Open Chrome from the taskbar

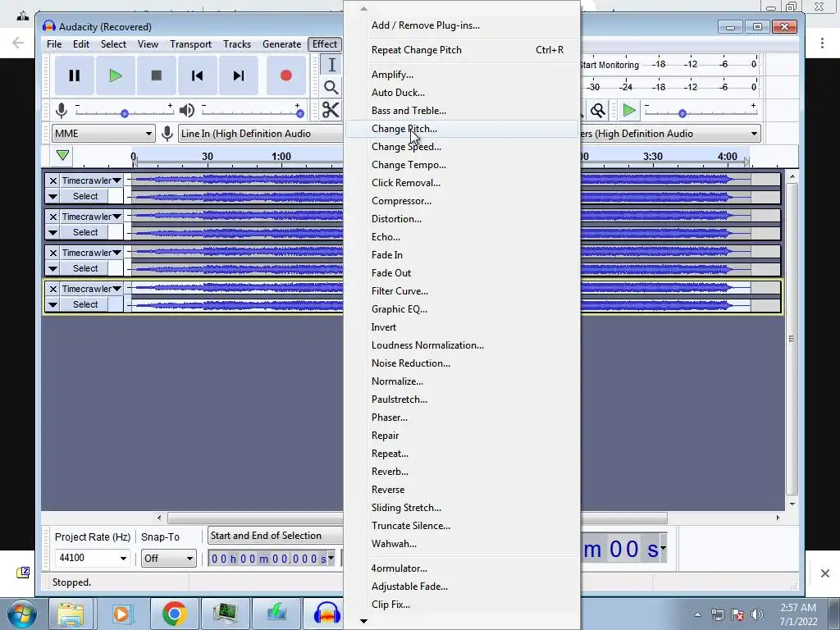click(x=174, y=614)
